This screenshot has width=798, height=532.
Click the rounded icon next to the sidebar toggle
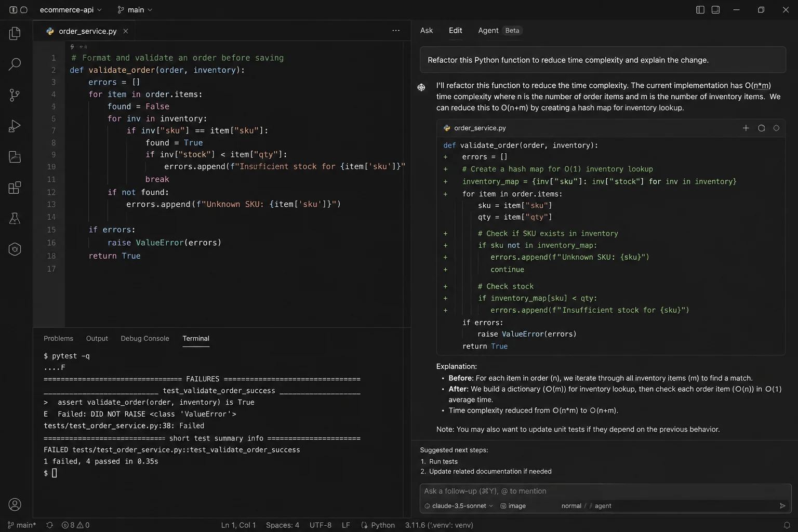point(24,10)
